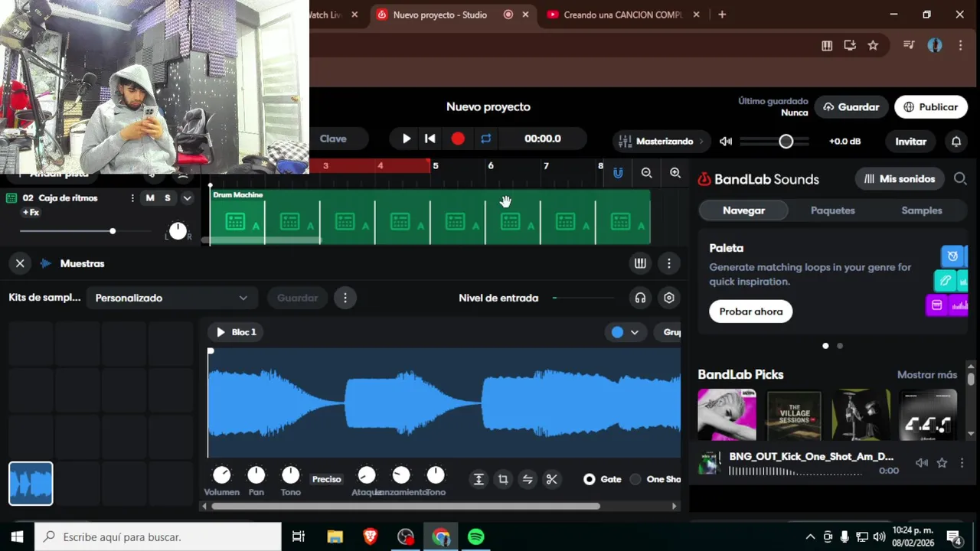The width and height of the screenshot is (980, 551).
Task: Mute the Caja de ritmos track
Action: coord(150,198)
